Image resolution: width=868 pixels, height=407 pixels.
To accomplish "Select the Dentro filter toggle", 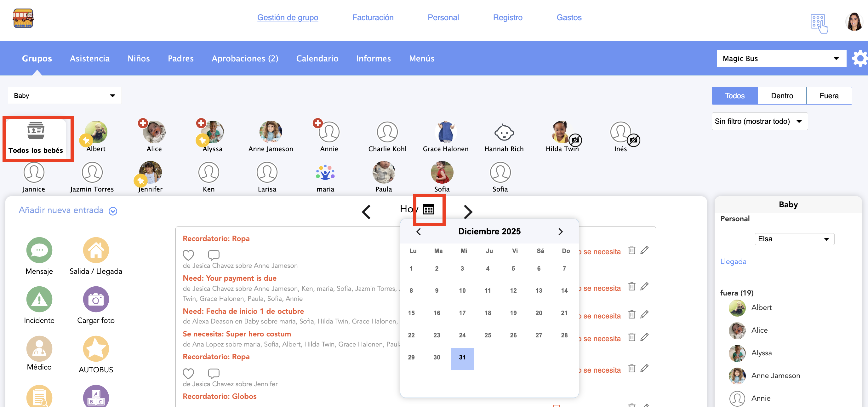I will tap(782, 96).
